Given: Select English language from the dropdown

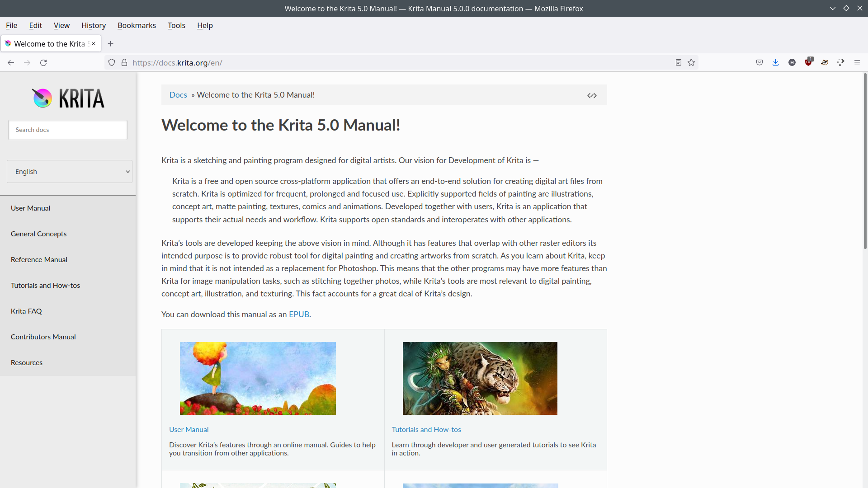Looking at the screenshot, I should [x=68, y=172].
